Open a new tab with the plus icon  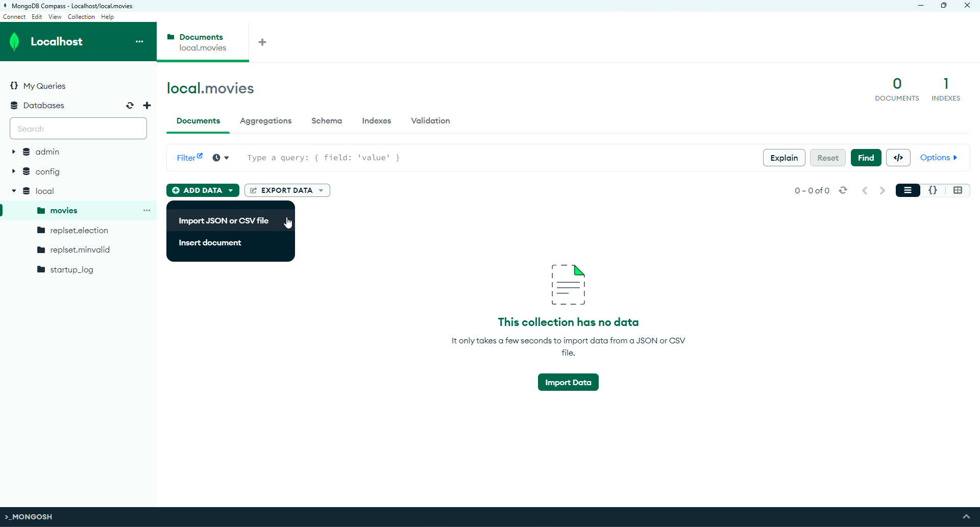(x=262, y=42)
